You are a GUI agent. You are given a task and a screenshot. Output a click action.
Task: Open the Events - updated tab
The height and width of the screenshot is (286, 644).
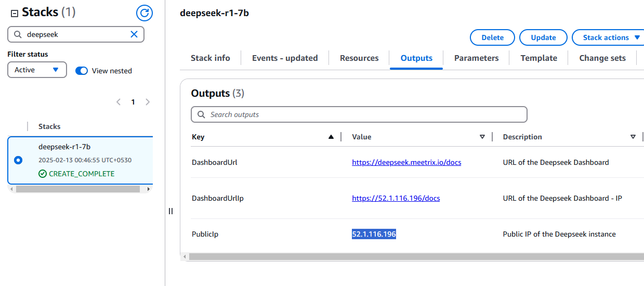click(x=285, y=58)
